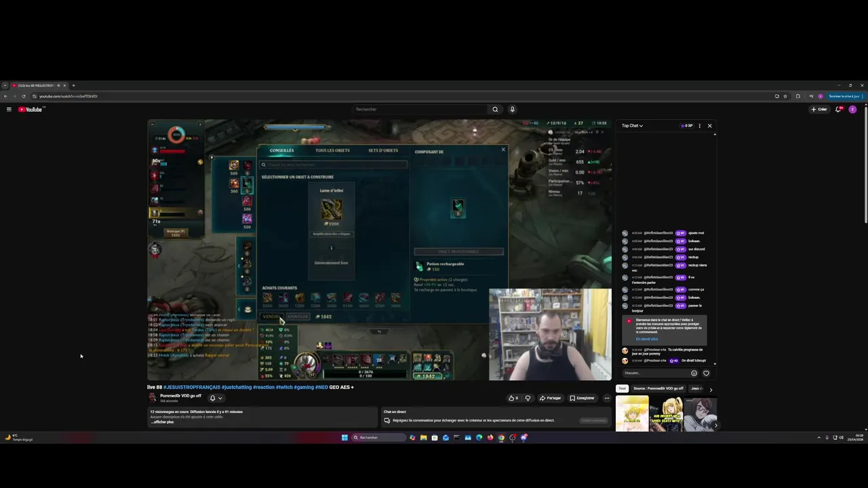
Task: Open the chat emoji picker icon
Action: [694, 373]
